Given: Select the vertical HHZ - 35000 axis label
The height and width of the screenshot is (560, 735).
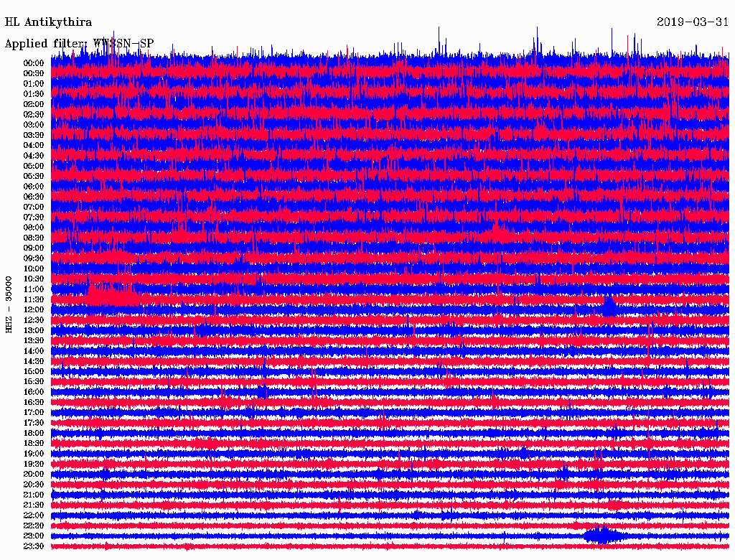Looking at the screenshot, I should (x=9, y=304).
